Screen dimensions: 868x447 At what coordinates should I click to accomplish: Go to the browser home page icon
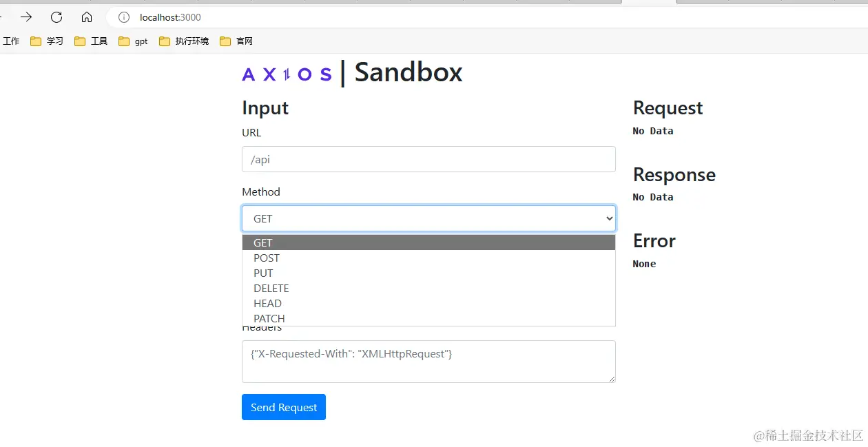[x=87, y=17]
